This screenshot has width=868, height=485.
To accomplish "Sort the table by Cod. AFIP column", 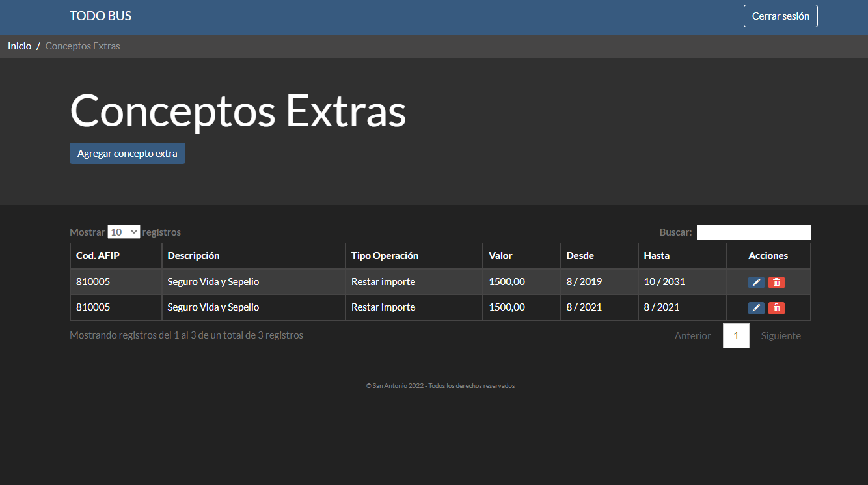I will point(98,256).
